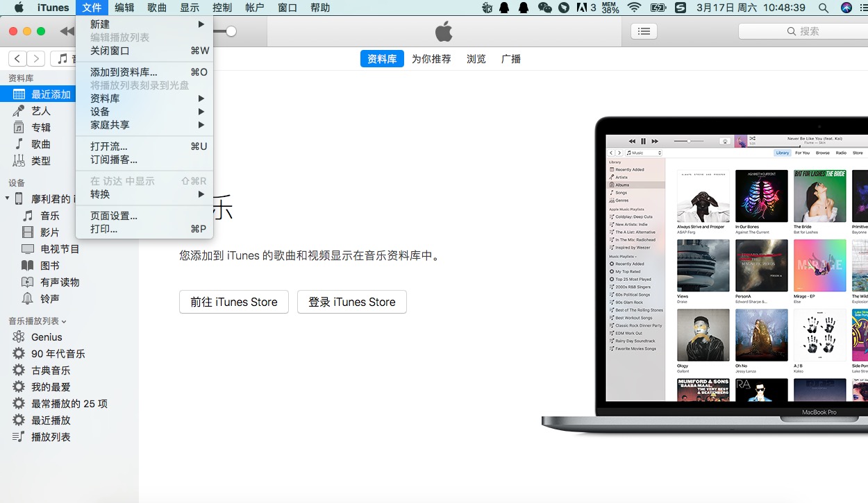Select the Recently Added (最近添加) grid icon
The width and height of the screenshot is (868, 503).
[19, 94]
